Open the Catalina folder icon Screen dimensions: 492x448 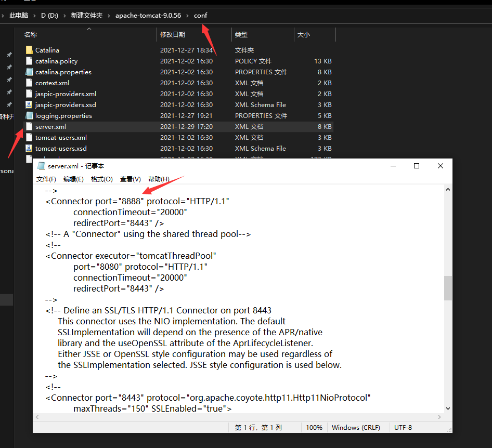pyautogui.click(x=29, y=50)
